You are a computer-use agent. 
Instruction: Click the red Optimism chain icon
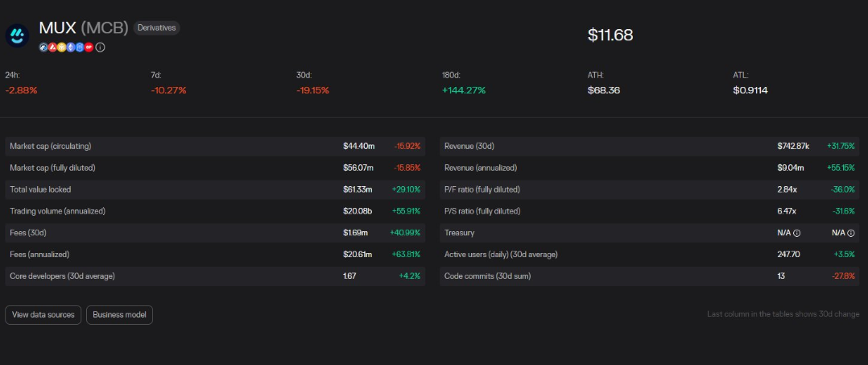coord(89,48)
